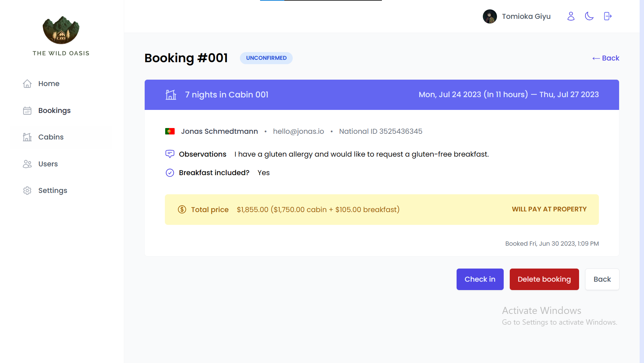Screen dimensions: 644x363
Task: Click the Breakfast included checkmark icon
Action: tap(170, 172)
